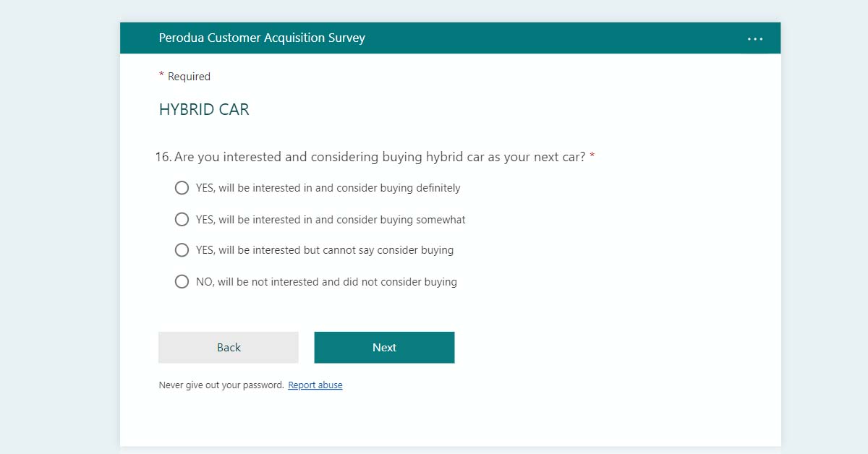Click the Back button

point(229,348)
